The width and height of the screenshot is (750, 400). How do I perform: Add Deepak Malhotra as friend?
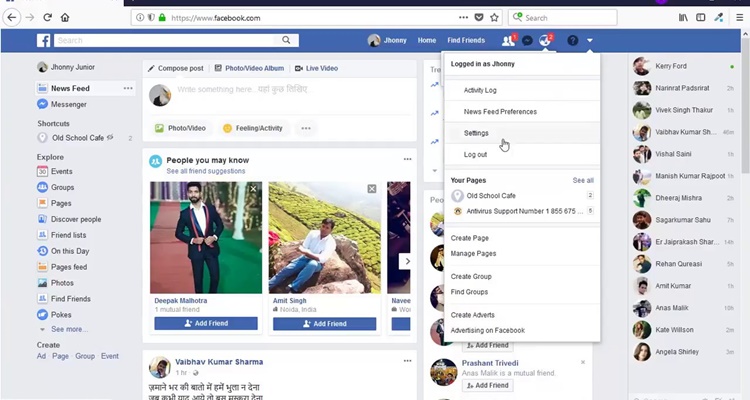206,323
